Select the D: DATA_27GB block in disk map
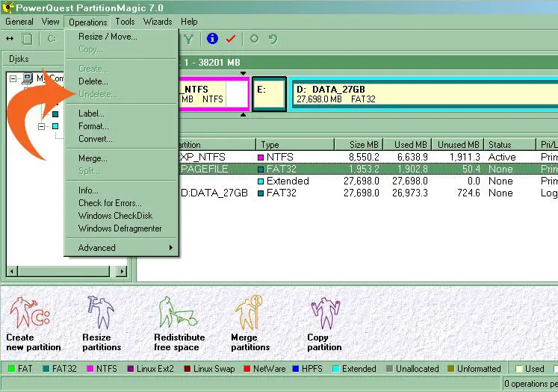This screenshot has width=558, height=392. click(x=424, y=94)
